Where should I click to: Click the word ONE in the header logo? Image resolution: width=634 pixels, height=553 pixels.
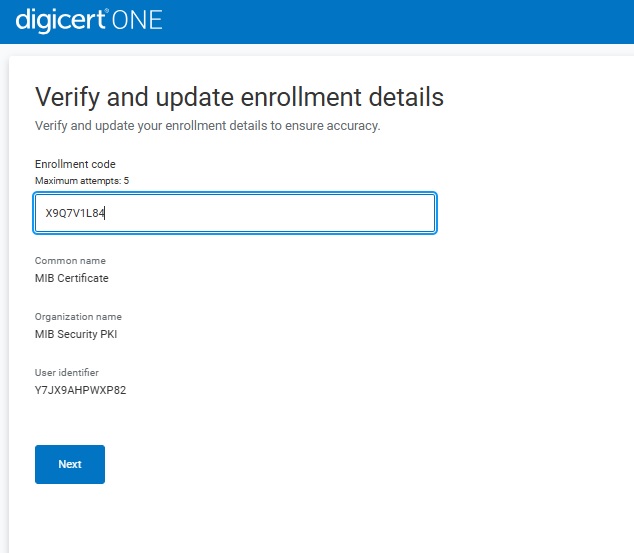click(x=136, y=20)
